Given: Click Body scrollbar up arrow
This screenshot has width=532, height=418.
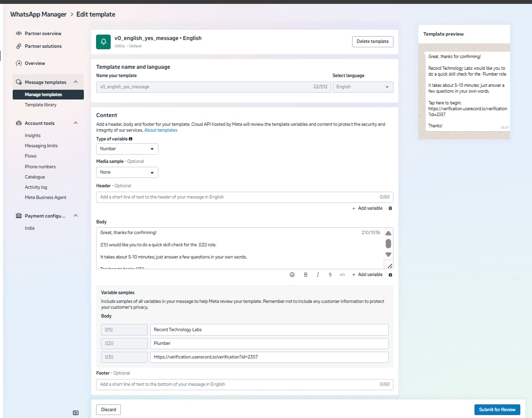Looking at the screenshot, I should tap(389, 233).
